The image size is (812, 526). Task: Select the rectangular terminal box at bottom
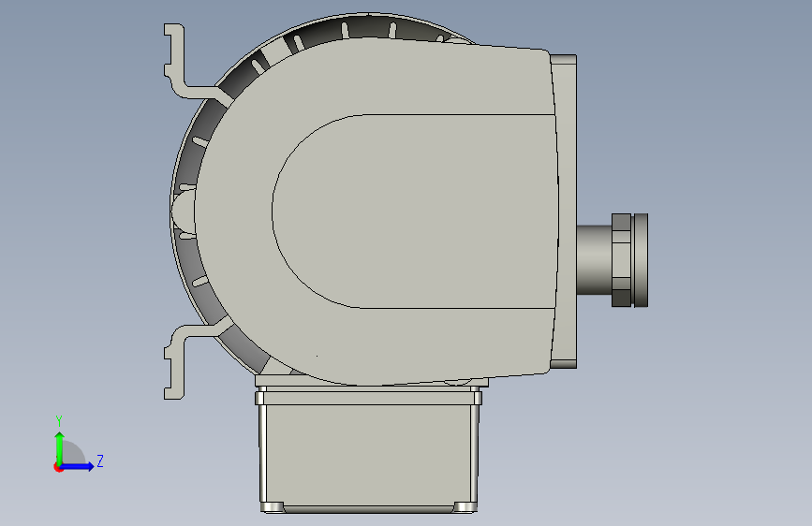coord(369,450)
